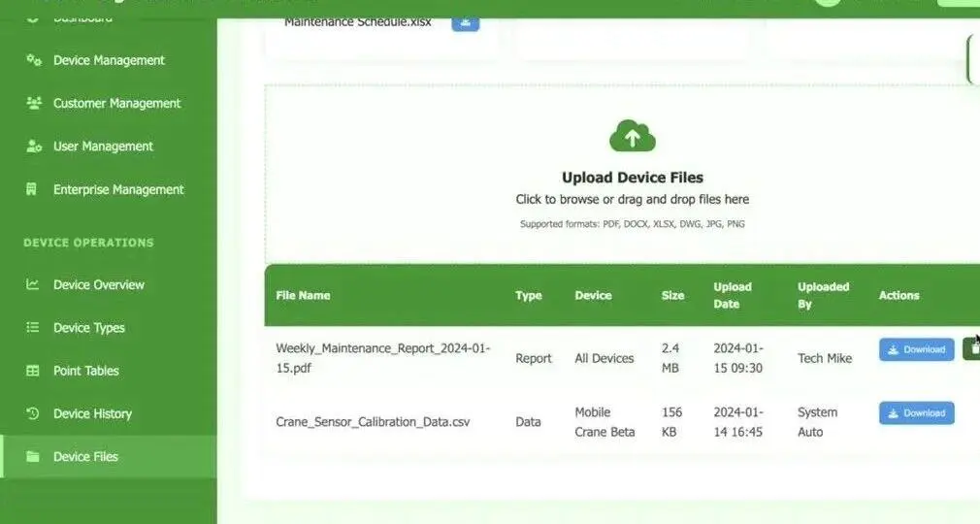Go to Device Management section
This screenshot has width=980, height=524.
click(x=109, y=60)
